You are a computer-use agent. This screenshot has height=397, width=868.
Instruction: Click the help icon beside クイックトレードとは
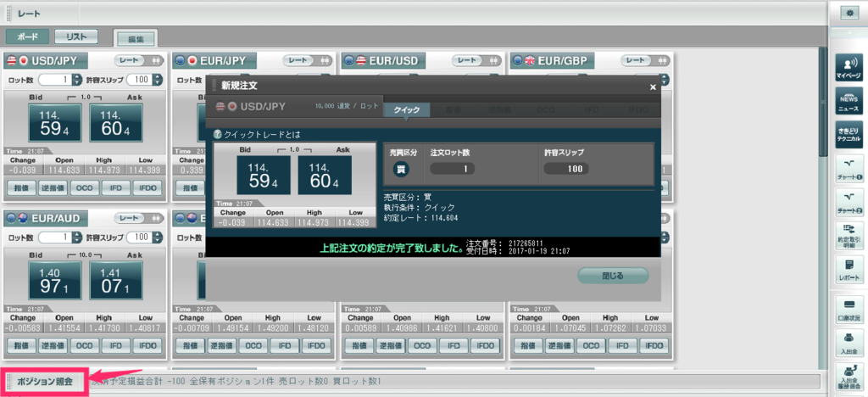tap(218, 134)
